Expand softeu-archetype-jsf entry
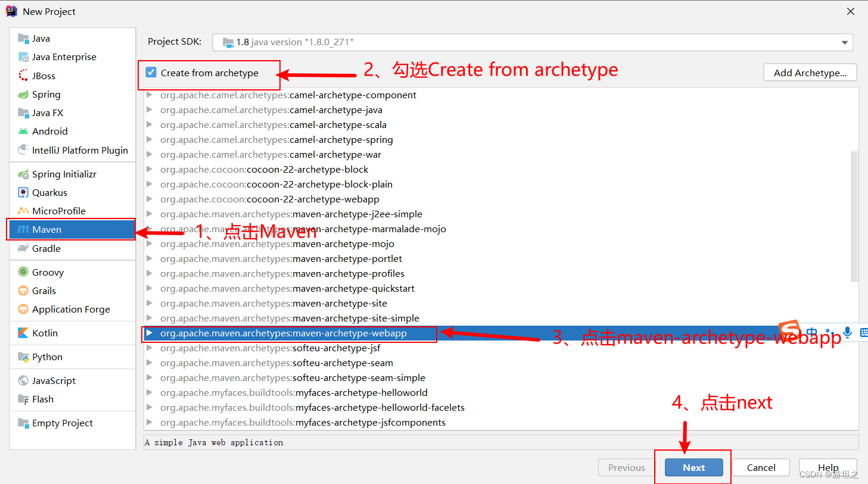The height and width of the screenshot is (484, 868). click(150, 348)
